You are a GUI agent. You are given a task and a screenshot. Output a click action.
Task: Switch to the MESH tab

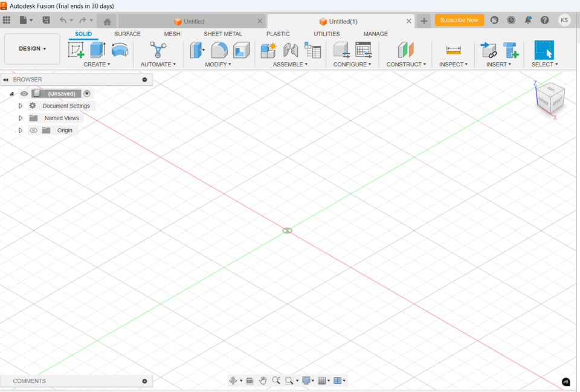172,34
